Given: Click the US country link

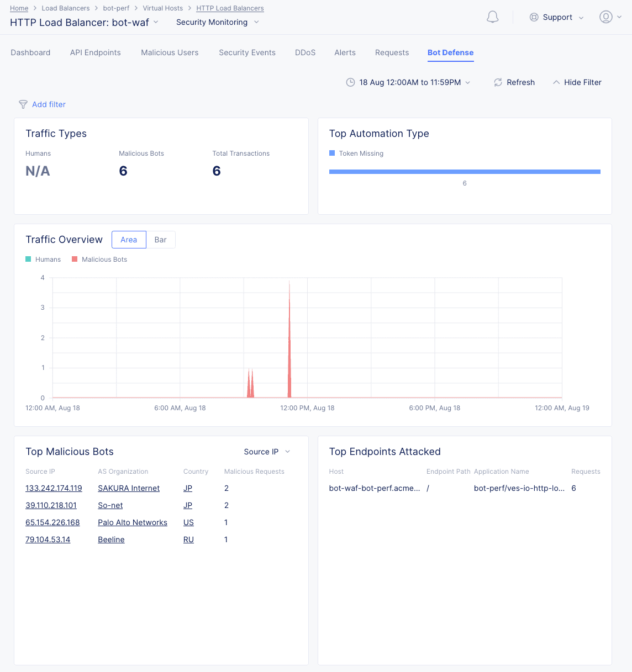Looking at the screenshot, I should click(188, 522).
